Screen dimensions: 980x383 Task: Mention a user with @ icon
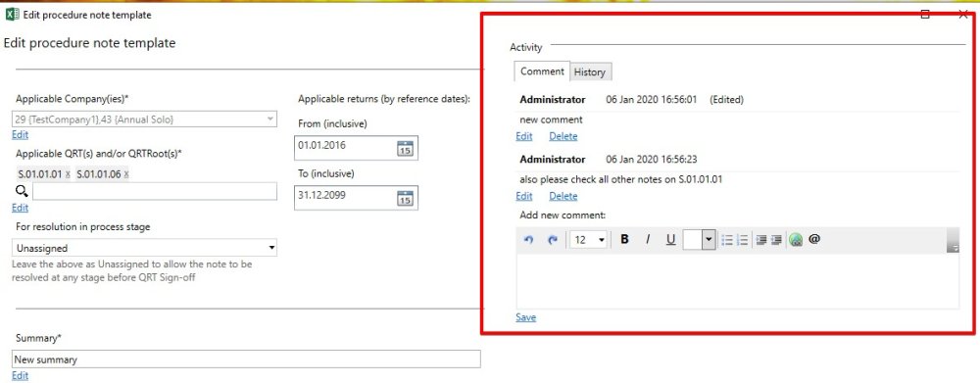813,239
